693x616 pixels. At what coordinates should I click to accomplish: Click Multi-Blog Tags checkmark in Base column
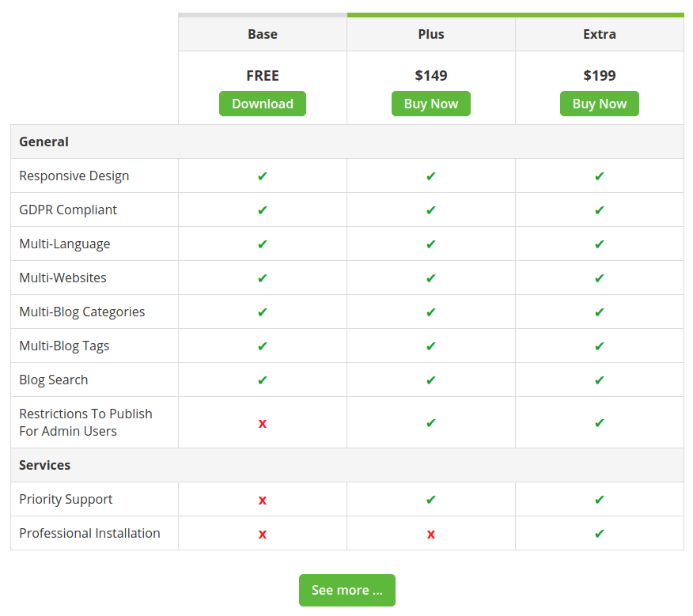point(263,346)
